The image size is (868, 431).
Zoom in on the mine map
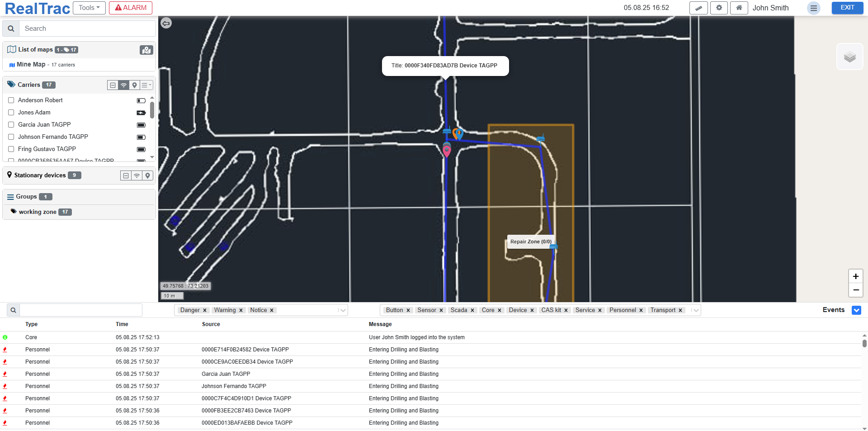click(856, 276)
